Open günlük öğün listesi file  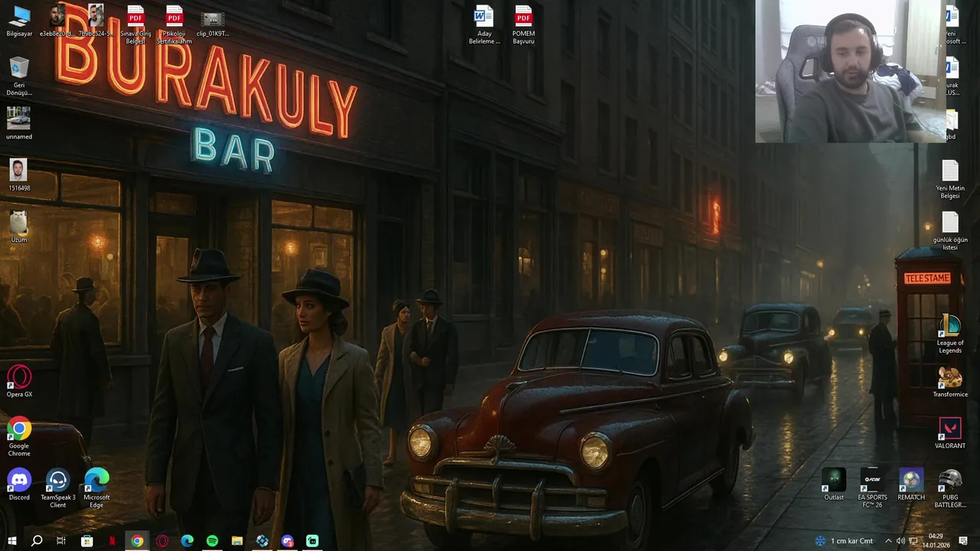[950, 231]
